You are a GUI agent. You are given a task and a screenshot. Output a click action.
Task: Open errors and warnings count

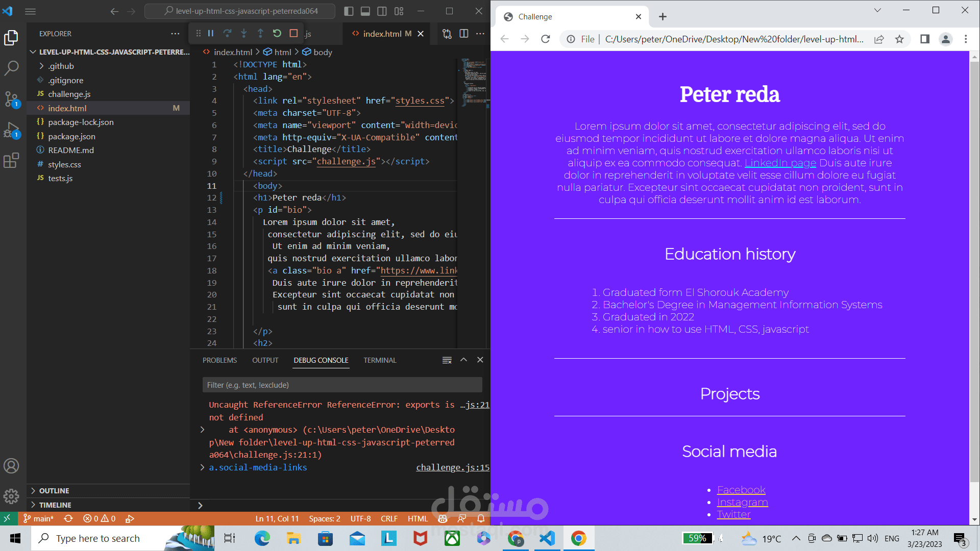coord(100,518)
